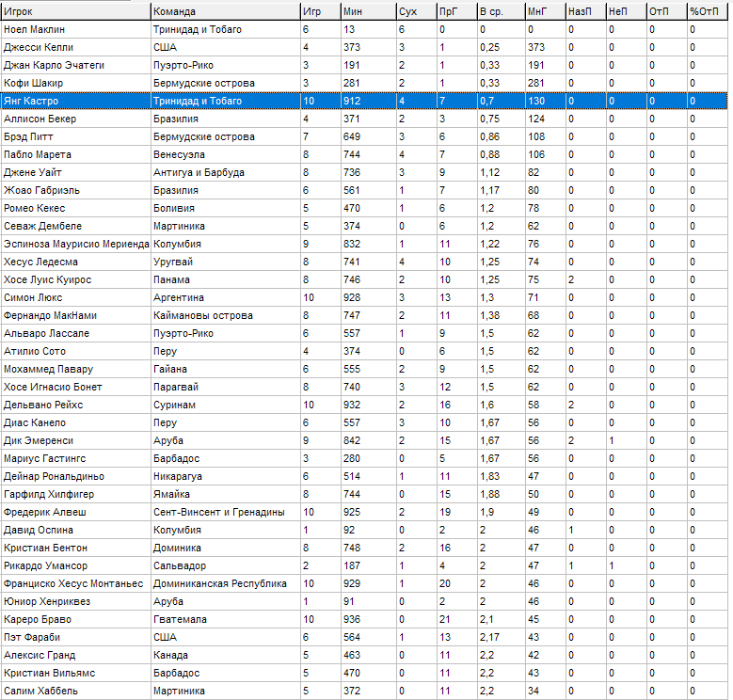Click the НазП column header

point(586,11)
